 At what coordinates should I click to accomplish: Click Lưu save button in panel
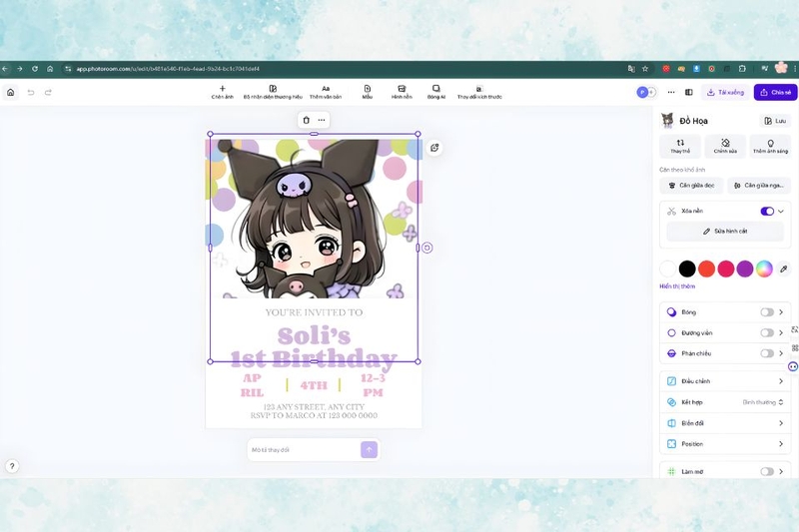[775, 121]
